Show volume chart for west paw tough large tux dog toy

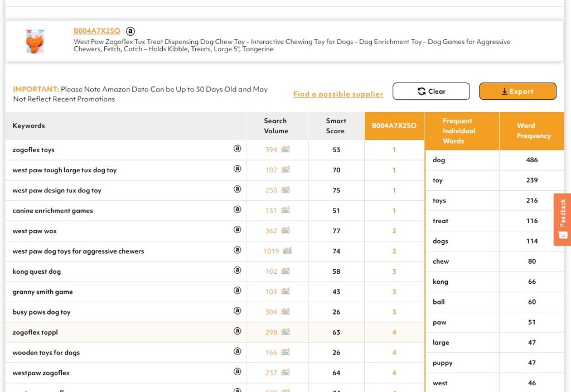[x=285, y=170]
